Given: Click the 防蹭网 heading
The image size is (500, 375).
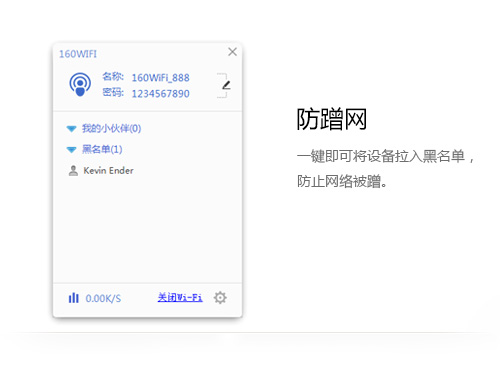Looking at the screenshot, I should click(x=332, y=119).
